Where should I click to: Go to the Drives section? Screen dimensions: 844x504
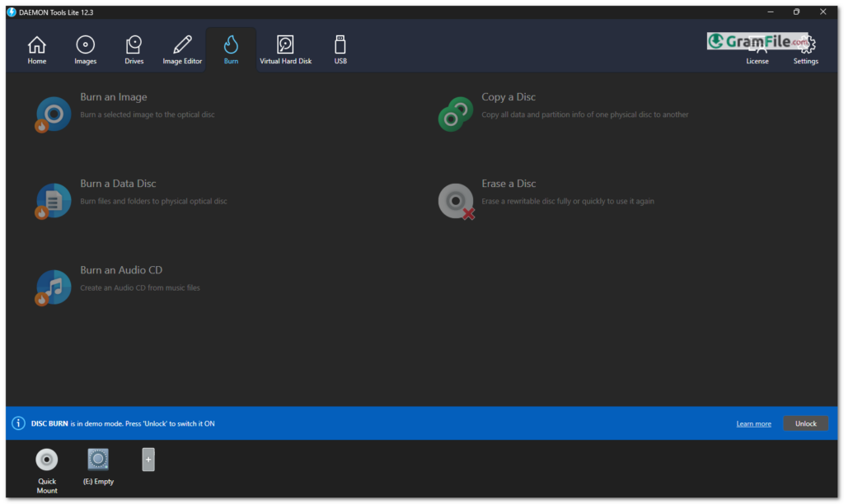tap(134, 49)
